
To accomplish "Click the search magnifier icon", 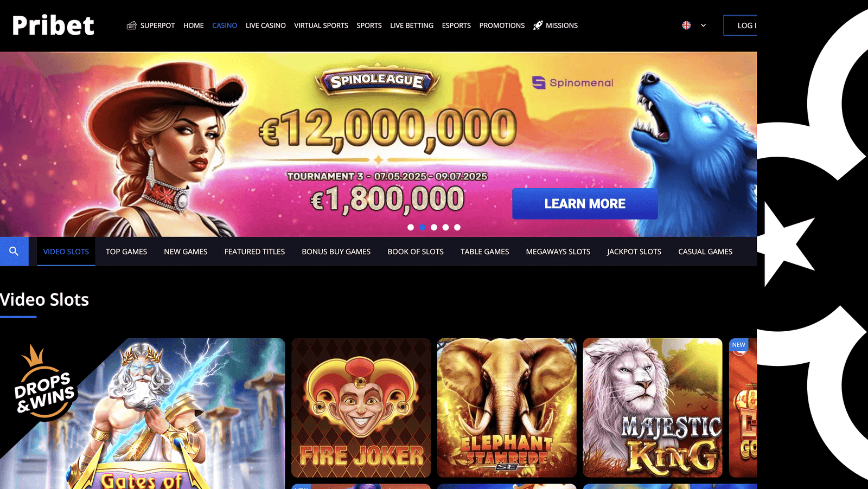I will (14, 251).
